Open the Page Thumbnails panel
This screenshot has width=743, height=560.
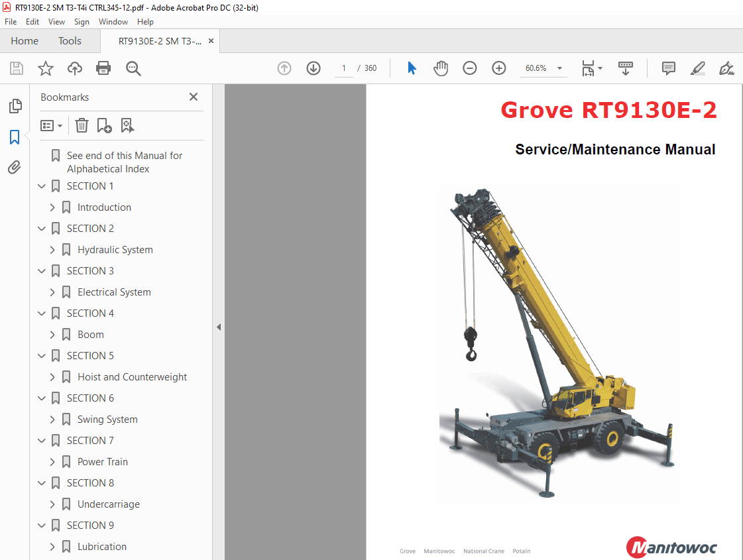[15, 106]
